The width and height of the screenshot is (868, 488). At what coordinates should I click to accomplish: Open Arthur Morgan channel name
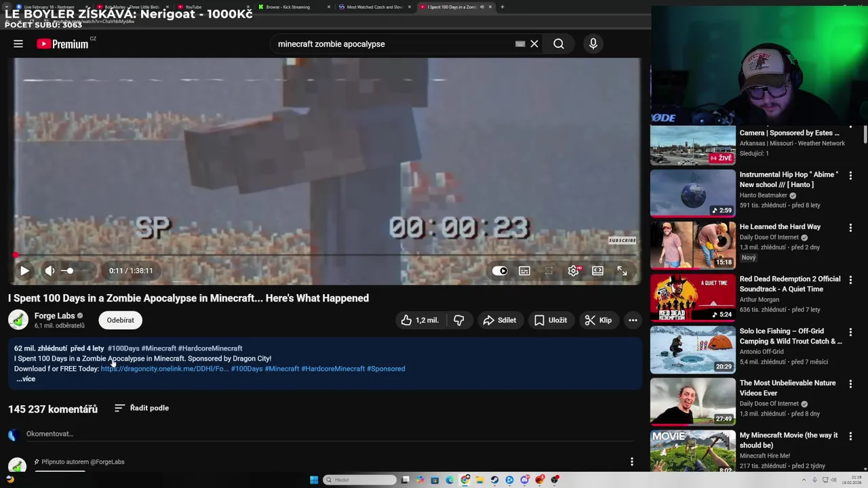pyautogui.click(x=759, y=300)
